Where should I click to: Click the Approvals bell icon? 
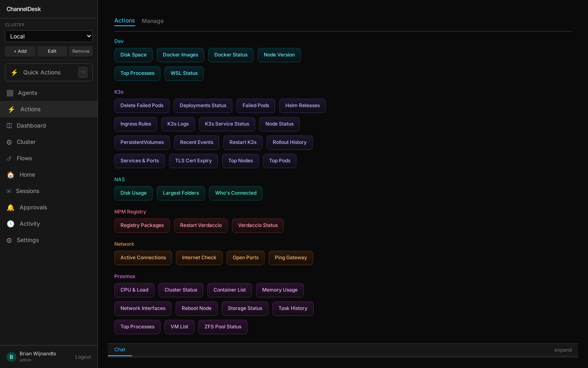pos(10,207)
